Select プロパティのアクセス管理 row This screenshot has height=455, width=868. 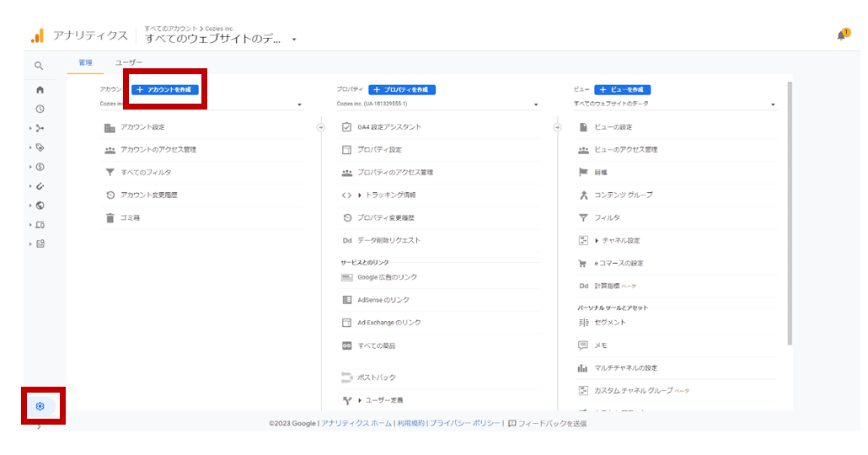coord(440,173)
